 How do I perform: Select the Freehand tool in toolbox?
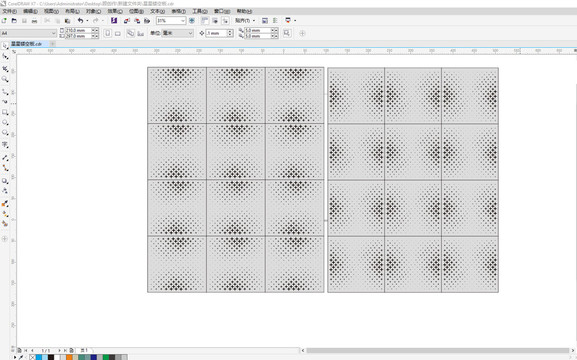point(5,91)
